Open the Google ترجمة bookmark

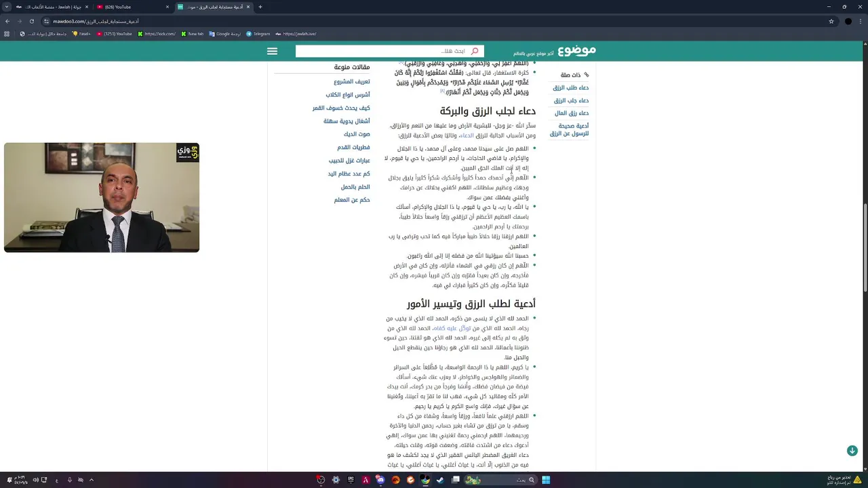point(225,33)
